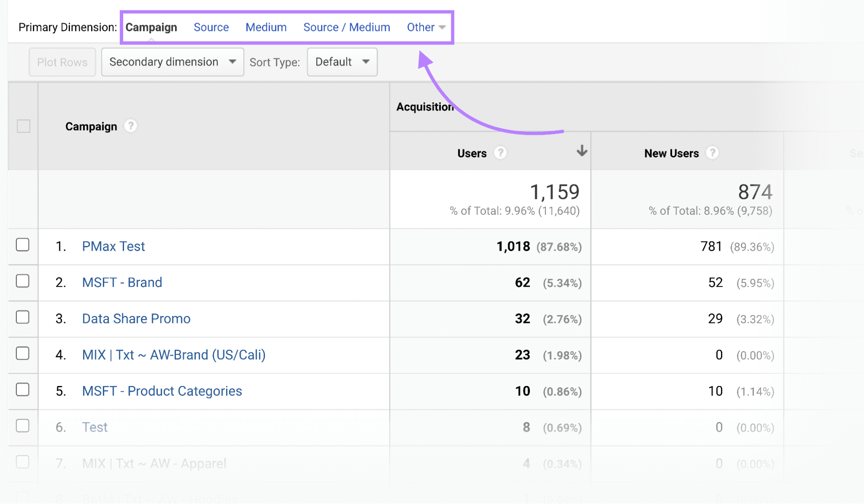This screenshot has height=504, width=864.
Task: Check the MIX | Txt ~ AW - Apparel checkbox
Action: tap(22, 463)
